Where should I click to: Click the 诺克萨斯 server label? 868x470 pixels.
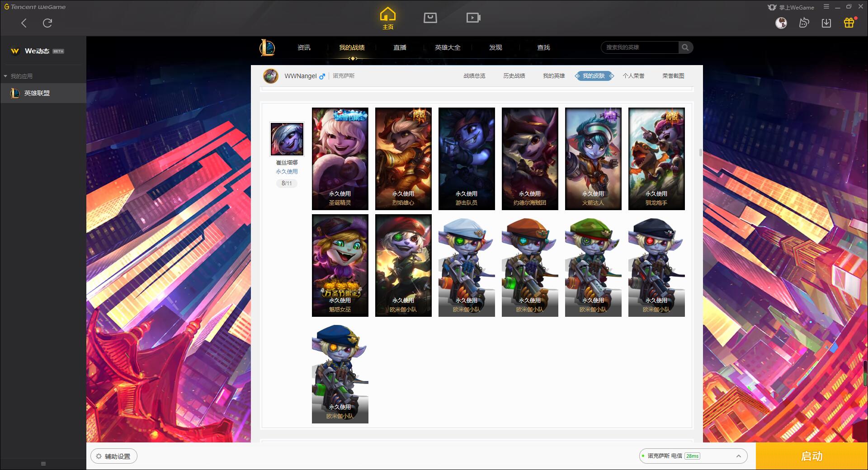click(344, 76)
